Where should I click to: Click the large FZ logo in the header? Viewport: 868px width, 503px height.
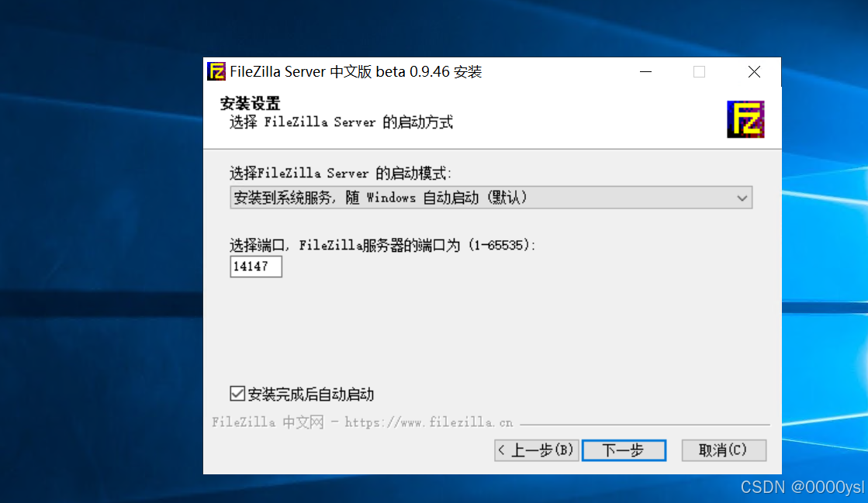pos(745,119)
